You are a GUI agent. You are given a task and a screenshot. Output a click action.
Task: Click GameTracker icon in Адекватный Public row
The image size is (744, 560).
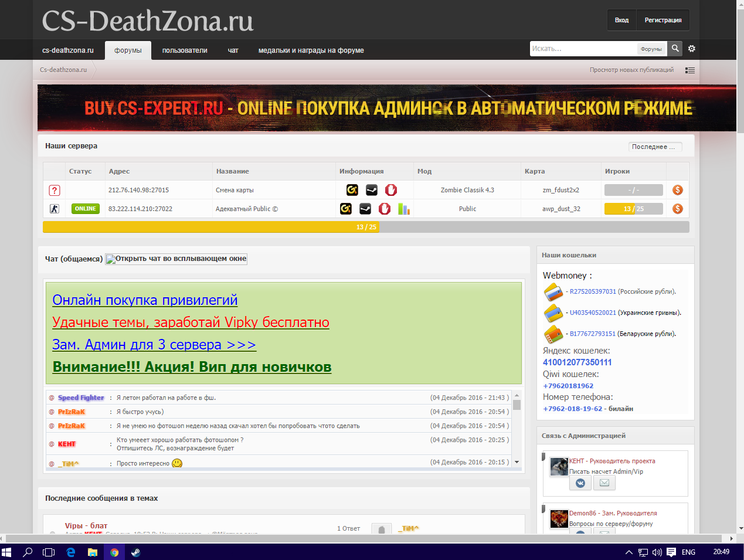(x=346, y=209)
